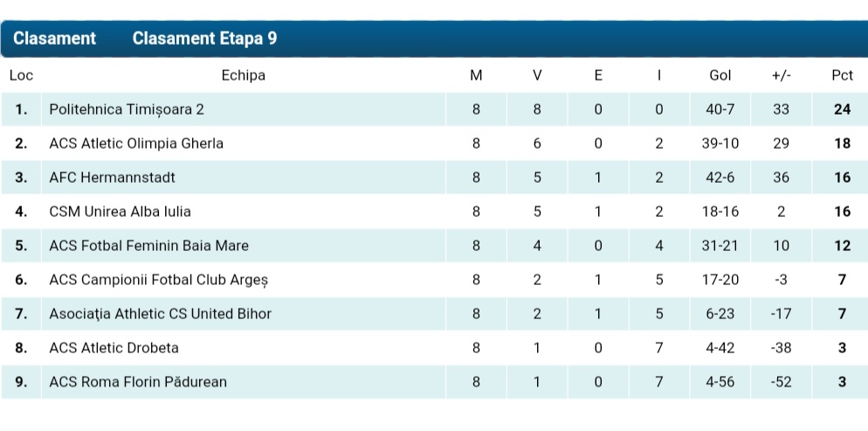This screenshot has width=868, height=431.
Task: Open ACS Campionii Fotbal Club Argeș
Action: (x=158, y=280)
